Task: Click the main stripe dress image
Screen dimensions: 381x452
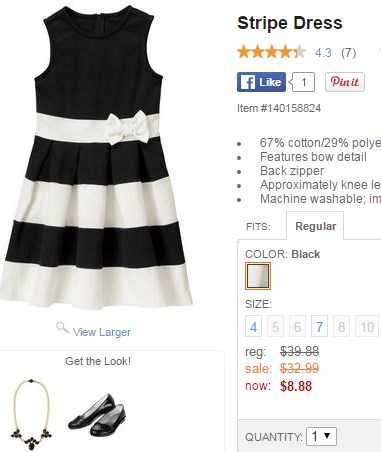Action: click(97, 157)
